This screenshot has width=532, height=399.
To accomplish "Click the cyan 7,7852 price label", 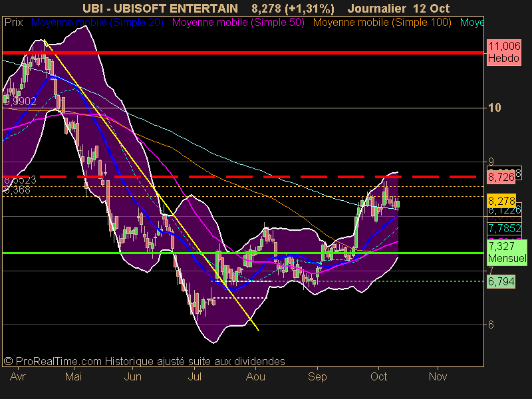I will pos(504,228).
